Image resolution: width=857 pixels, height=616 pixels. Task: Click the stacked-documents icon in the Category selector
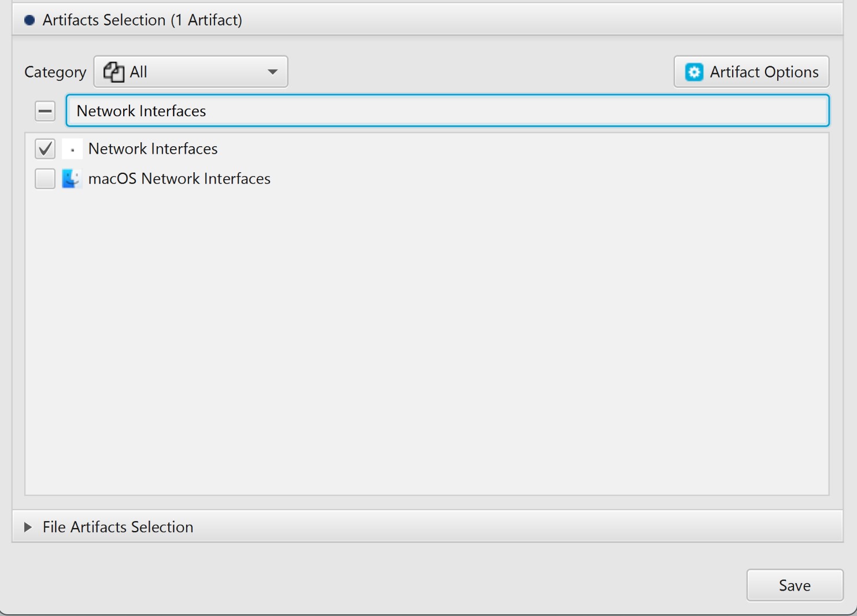pos(113,72)
